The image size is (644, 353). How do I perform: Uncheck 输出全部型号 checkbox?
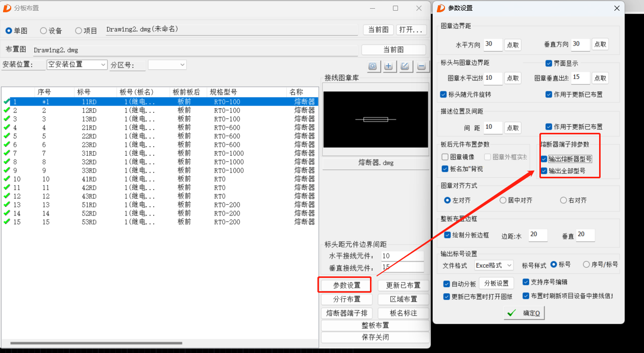(544, 171)
